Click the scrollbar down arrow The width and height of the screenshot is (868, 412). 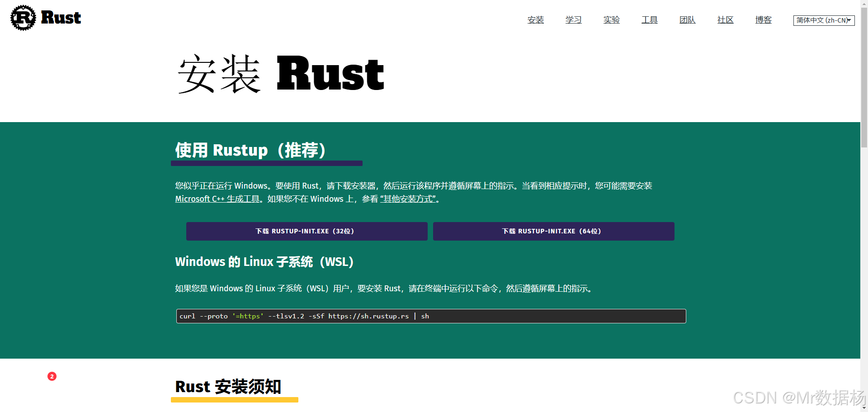coord(864,408)
